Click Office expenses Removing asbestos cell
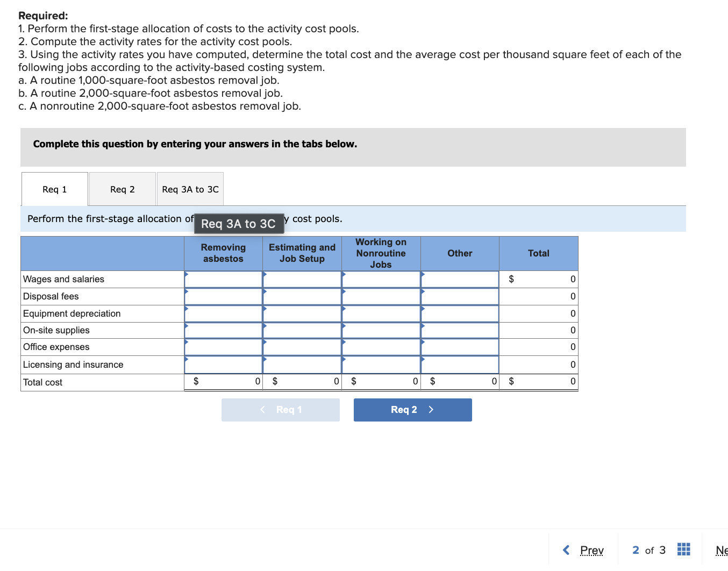The height and width of the screenshot is (571, 728). tap(223, 347)
